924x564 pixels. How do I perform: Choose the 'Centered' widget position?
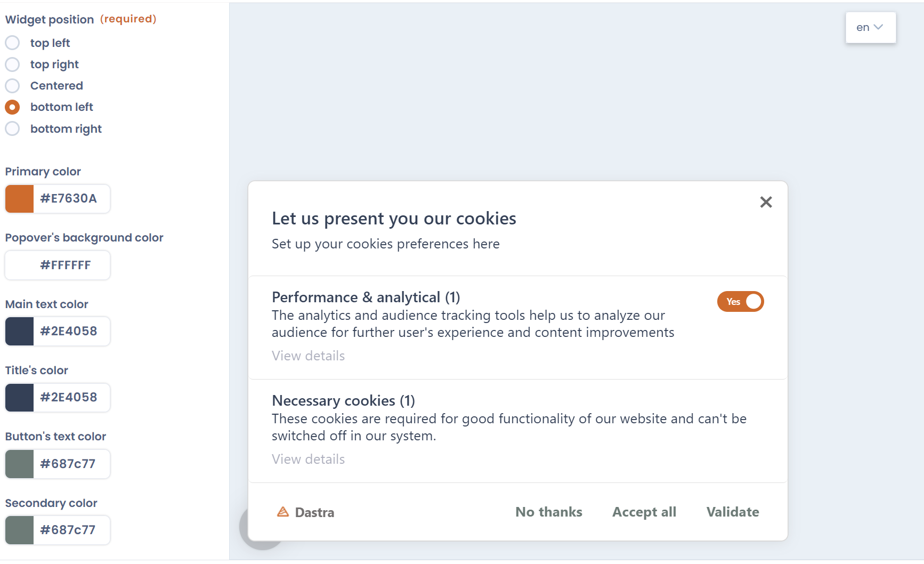(x=12, y=85)
